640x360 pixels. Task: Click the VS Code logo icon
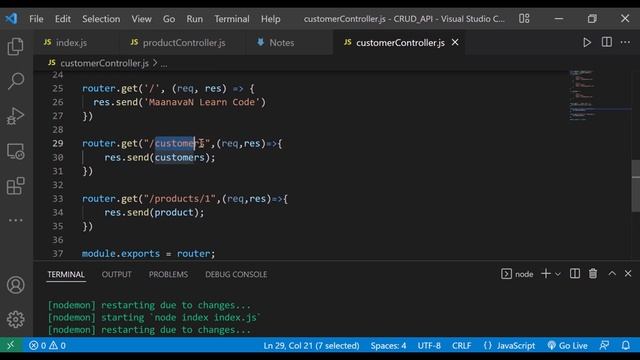[x=11, y=18]
